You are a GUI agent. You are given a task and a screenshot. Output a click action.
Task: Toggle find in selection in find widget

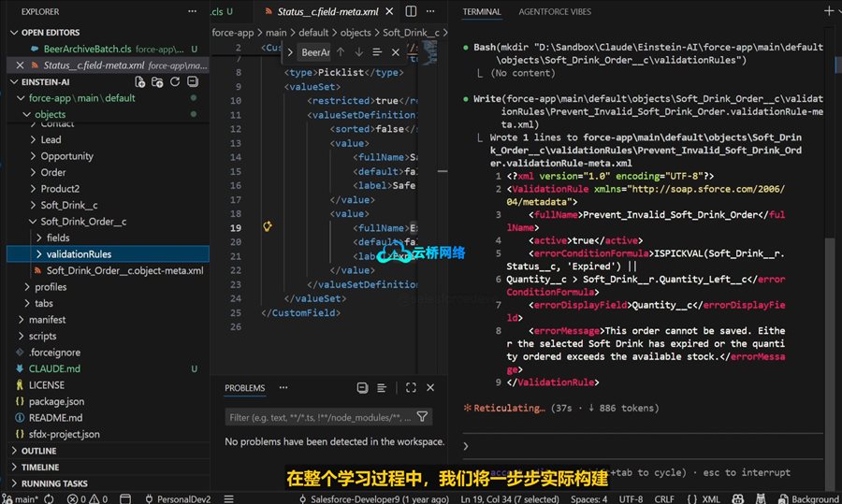[377, 52]
